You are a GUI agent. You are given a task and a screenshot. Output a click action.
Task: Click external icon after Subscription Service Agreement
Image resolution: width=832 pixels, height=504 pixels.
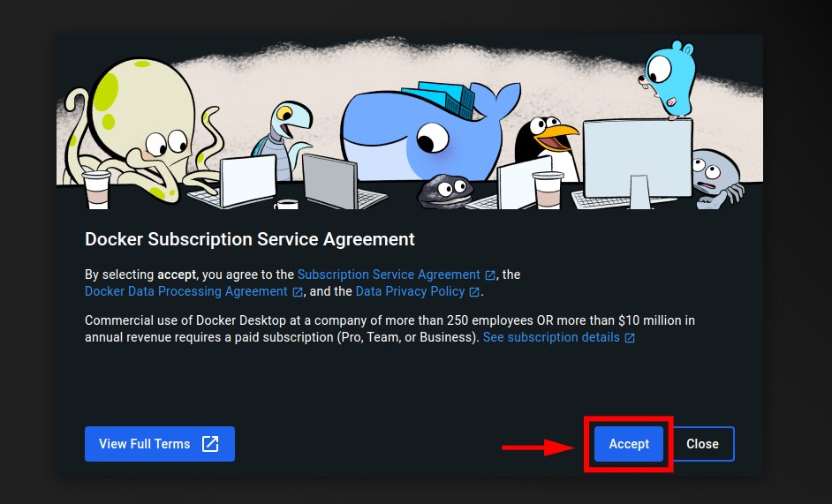click(490, 275)
